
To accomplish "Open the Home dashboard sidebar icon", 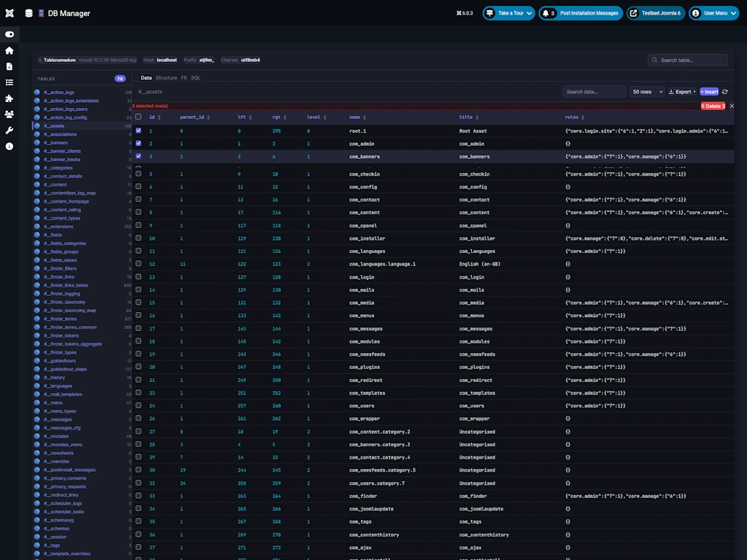I will [9, 50].
